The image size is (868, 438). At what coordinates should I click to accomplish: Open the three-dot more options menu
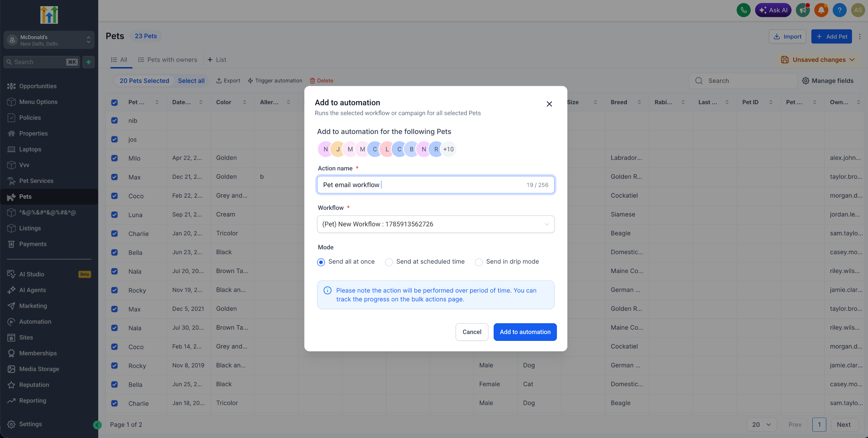(860, 36)
